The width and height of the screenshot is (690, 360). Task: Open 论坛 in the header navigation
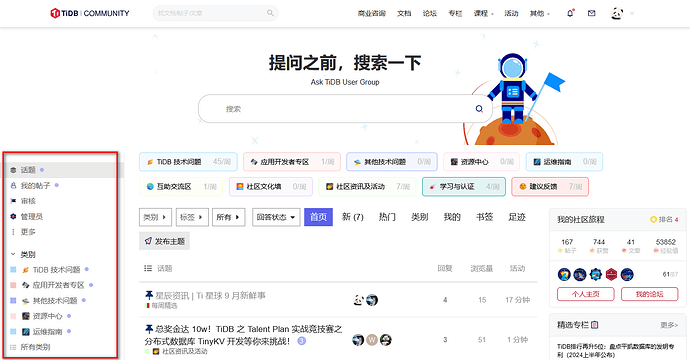tap(430, 14)
